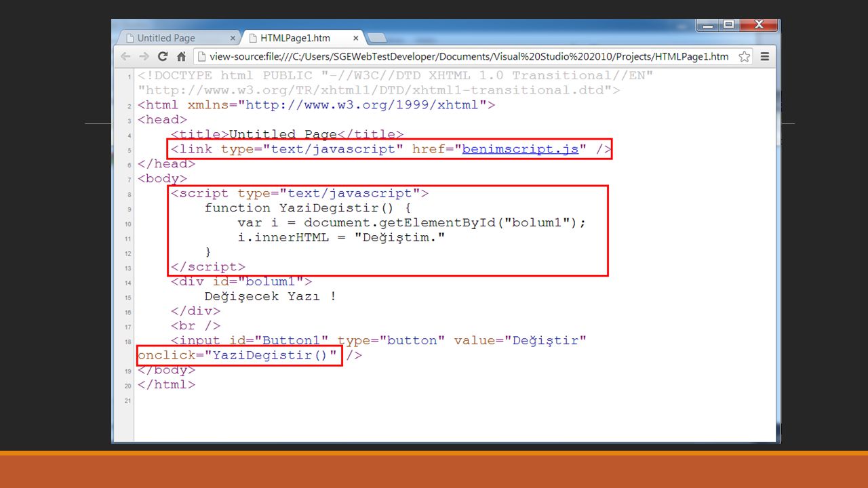Select the HTMLPage1.htm tab

click(x=303, y=38)
